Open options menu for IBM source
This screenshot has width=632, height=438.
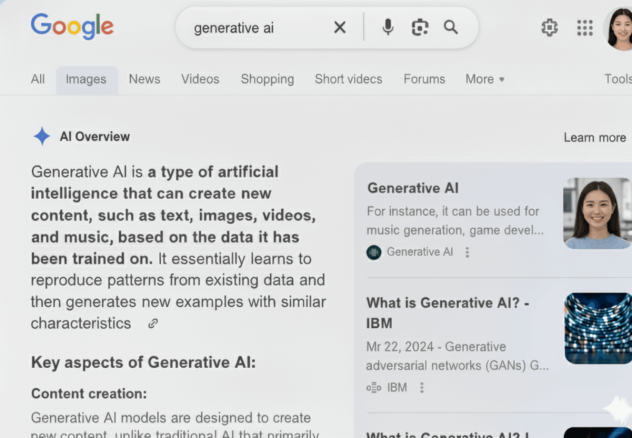pos(422,388)
